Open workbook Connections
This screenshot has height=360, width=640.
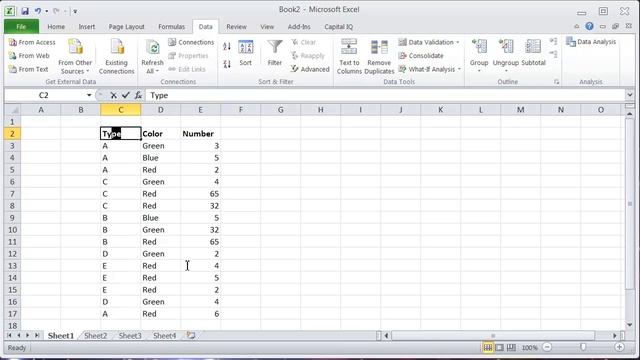click(191, 42)
